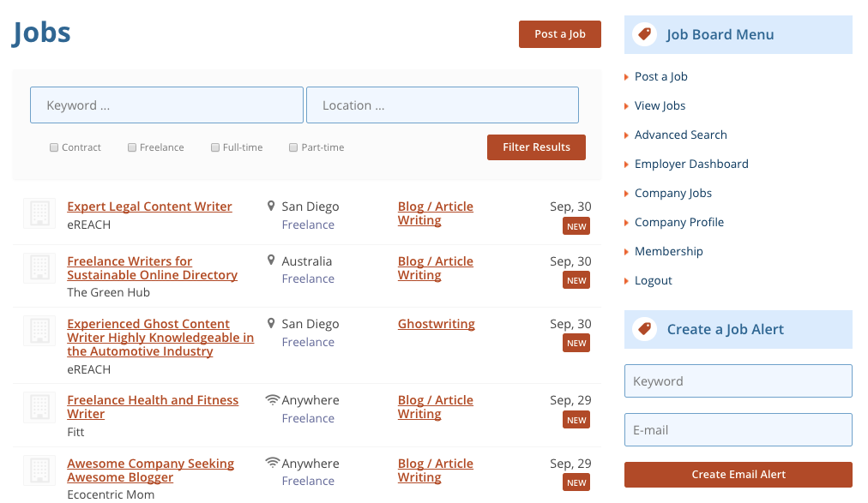This screenshot has height=503, width=868.
Task: Open the Expert Legal Content Writer listing
Action: tap(149, 207)
